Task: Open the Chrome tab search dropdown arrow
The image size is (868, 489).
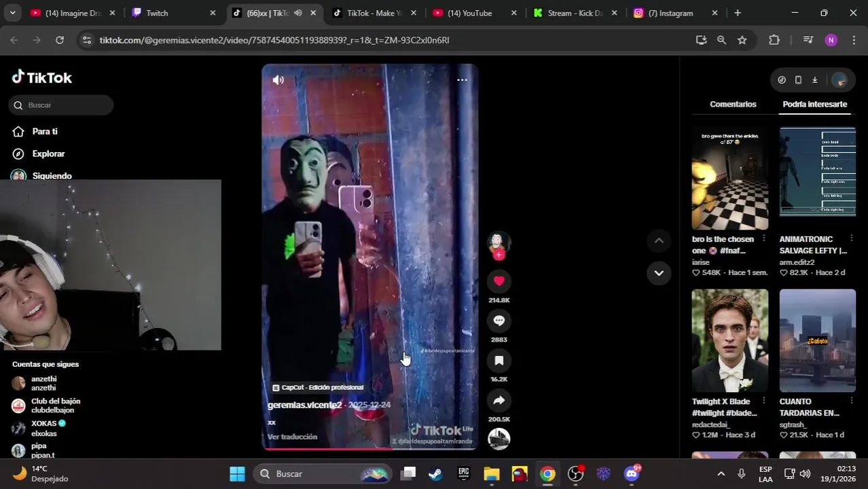Action: click(x=13, y=13)
